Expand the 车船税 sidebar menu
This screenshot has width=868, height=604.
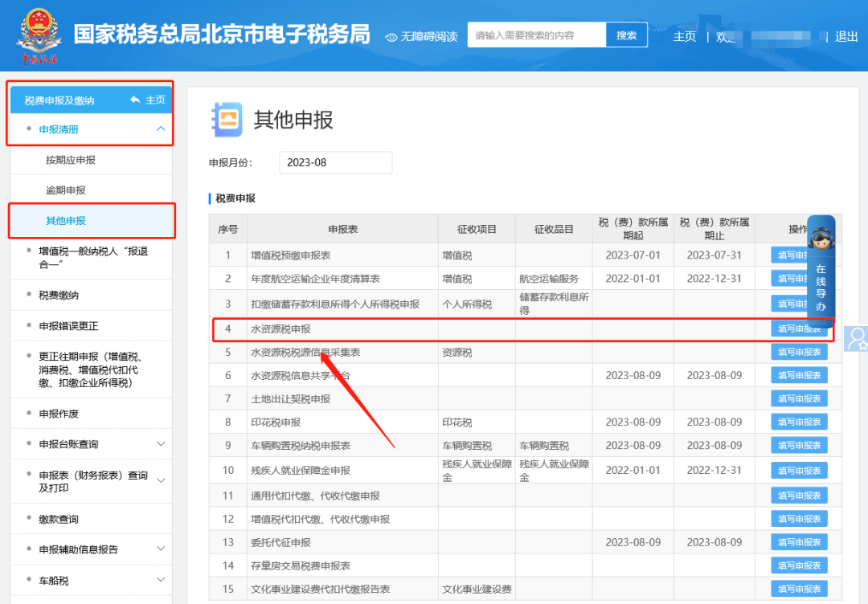click(161, 580)
